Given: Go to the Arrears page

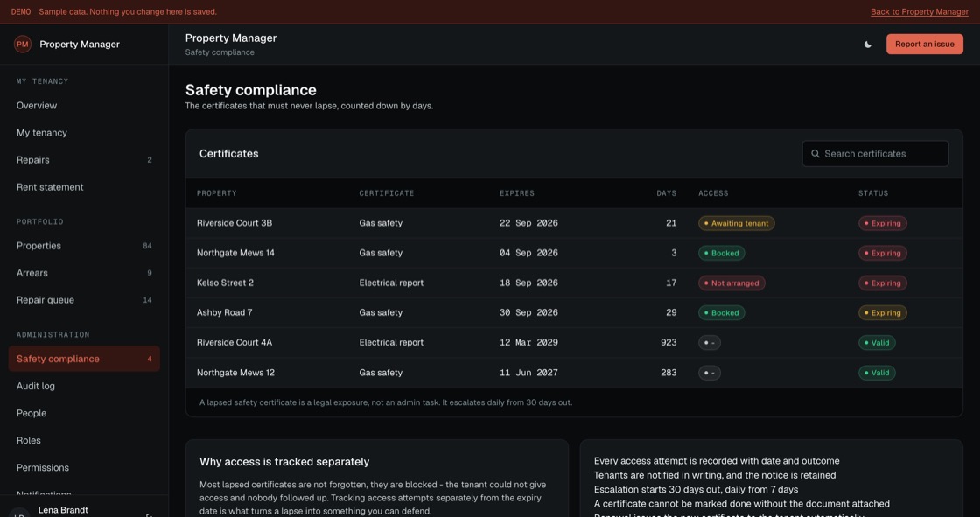Looking at the screenshot, I should (x=84, y=273).
